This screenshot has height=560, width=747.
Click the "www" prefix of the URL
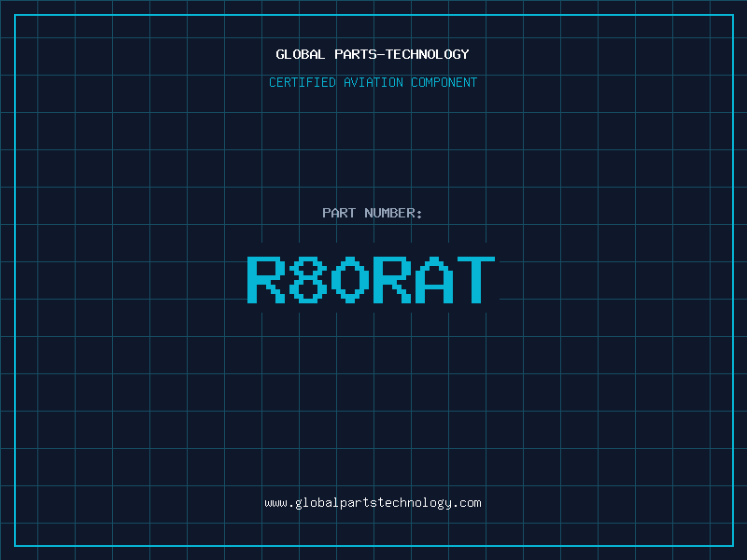[275, 503]
